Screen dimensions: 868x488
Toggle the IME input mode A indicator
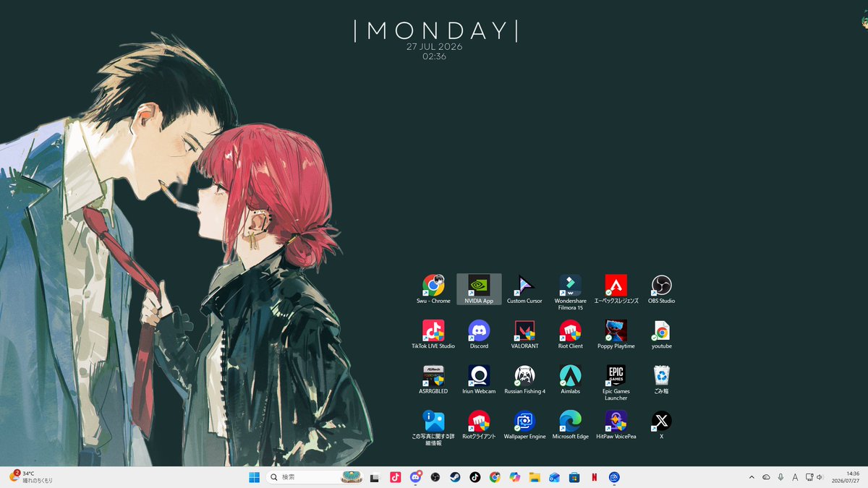[795, 477]
